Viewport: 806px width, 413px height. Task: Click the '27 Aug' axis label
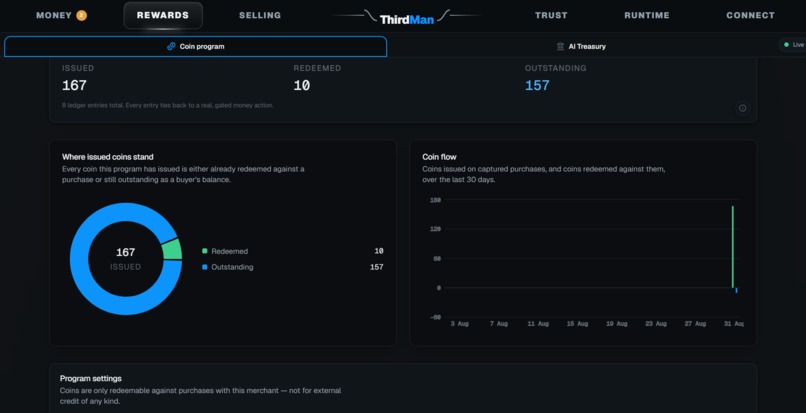click(694, 324)
